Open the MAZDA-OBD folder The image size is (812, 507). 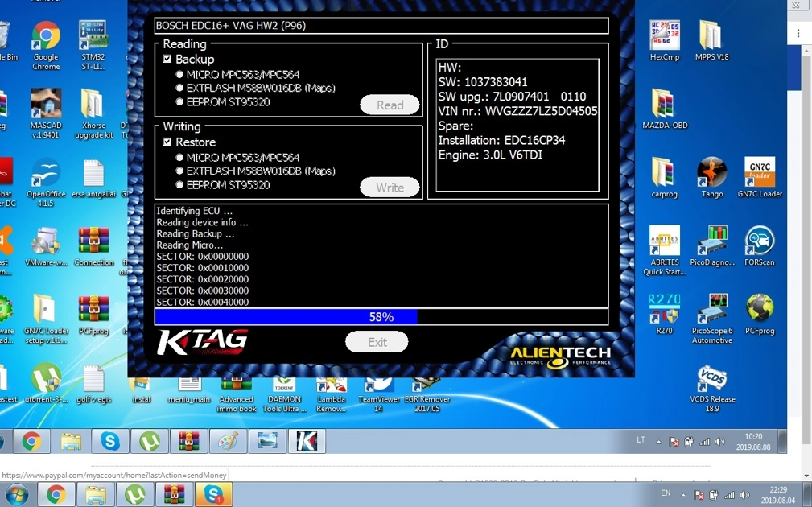pyautogui.click(x=665, y=109)
